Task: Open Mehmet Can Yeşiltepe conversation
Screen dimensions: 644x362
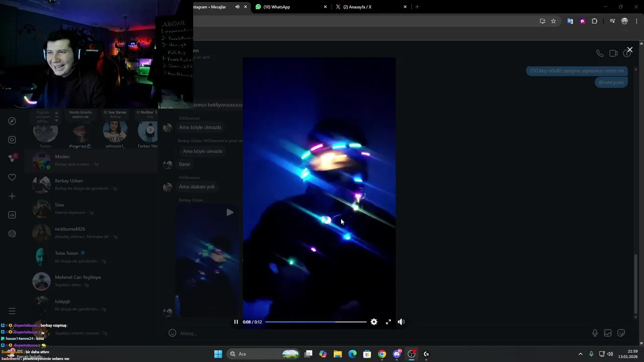Action: point(91,281)
